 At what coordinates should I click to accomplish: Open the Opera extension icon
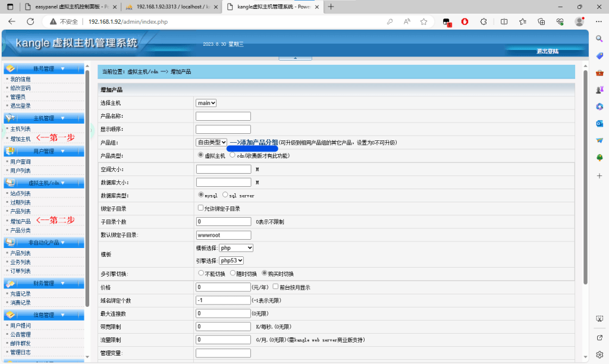click(x=464, y=21)
